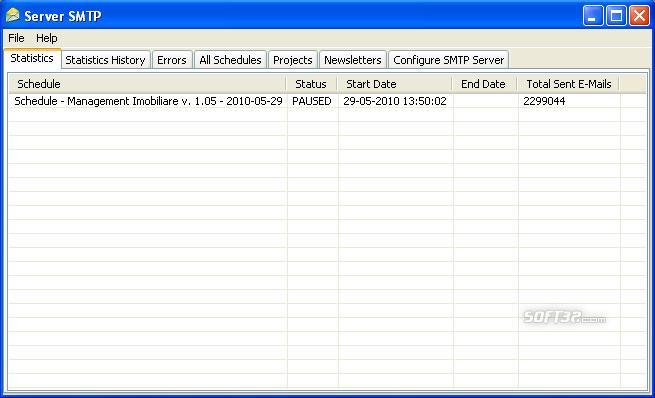The width and height of the screenshot is (655, 398).
Task: Open the Errors tab
Action: 172,60
